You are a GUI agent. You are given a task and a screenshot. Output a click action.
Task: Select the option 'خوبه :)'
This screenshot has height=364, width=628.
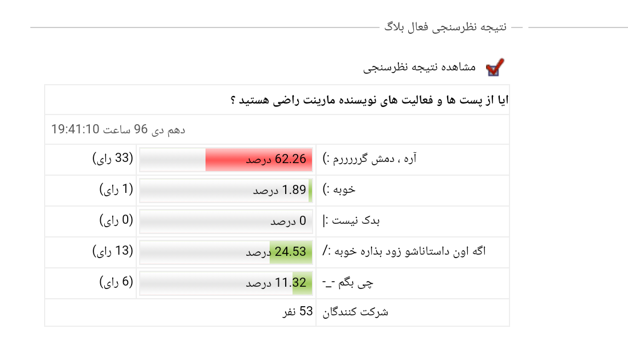pos(339,189)
